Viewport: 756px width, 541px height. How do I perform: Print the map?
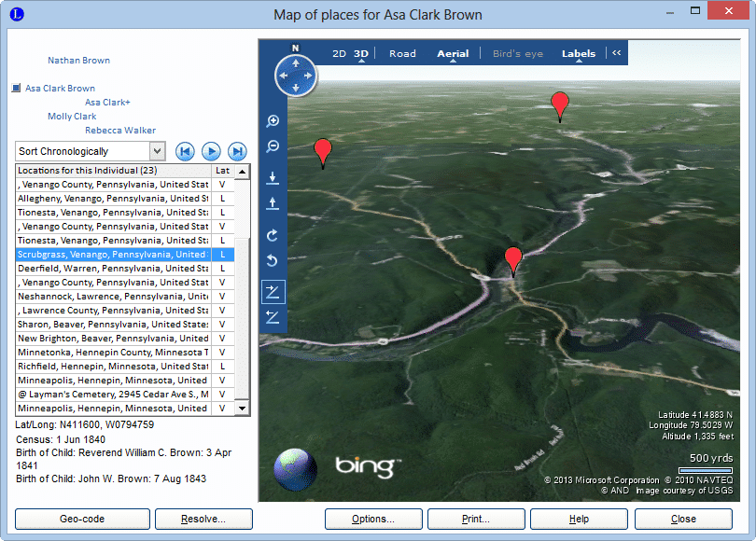coord(476,519)
